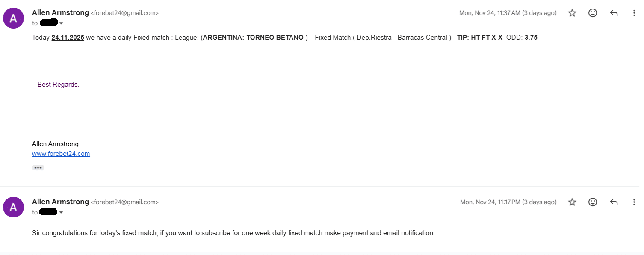Click the Best Regards text
Screen dimensions: 644x255
(58, 85)
